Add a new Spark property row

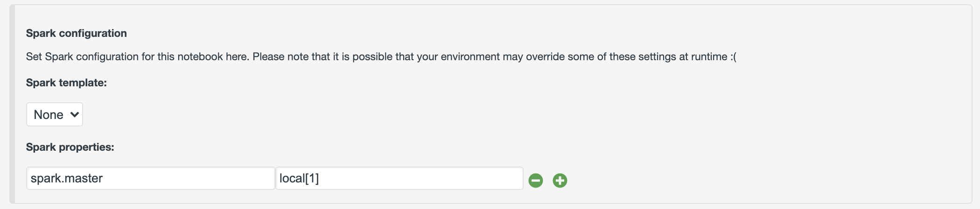click(560, 181)
